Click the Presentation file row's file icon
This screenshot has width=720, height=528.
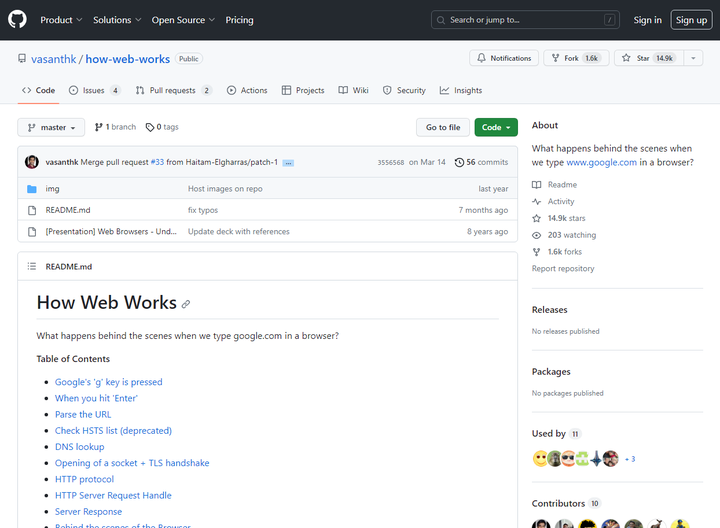pos(32,232)
